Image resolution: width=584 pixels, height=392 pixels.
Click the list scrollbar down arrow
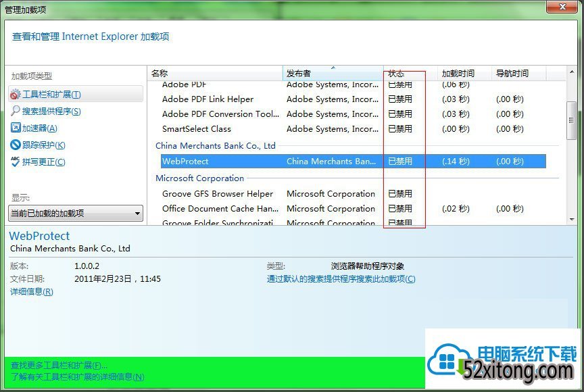tap(572, 220)
